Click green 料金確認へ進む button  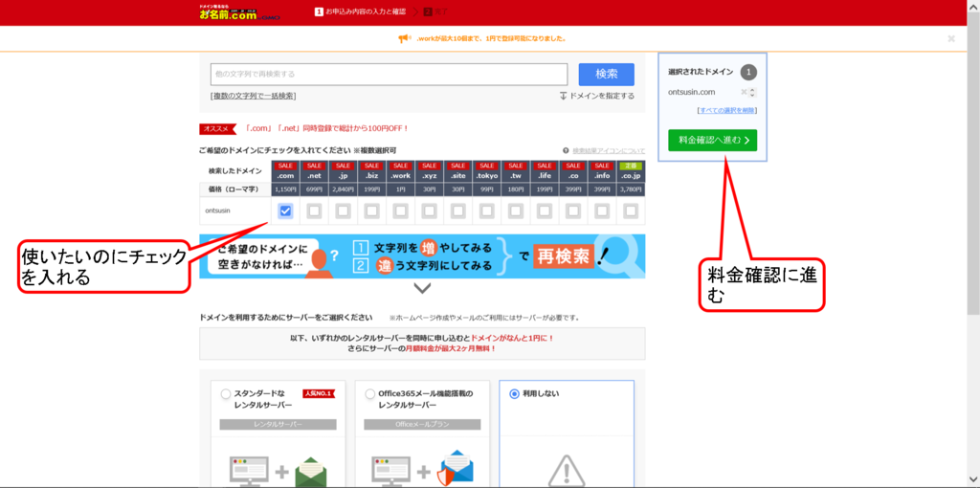(x=712, y=140)
